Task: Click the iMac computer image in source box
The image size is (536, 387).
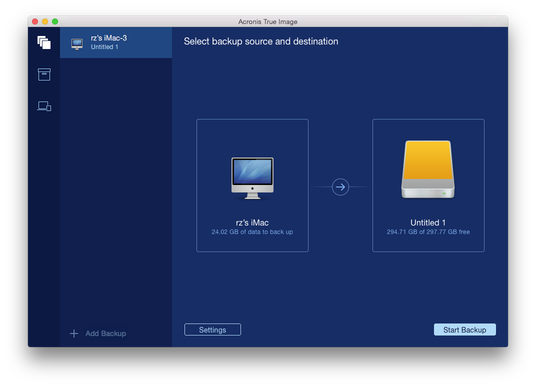Action: (x=252, y=178)
